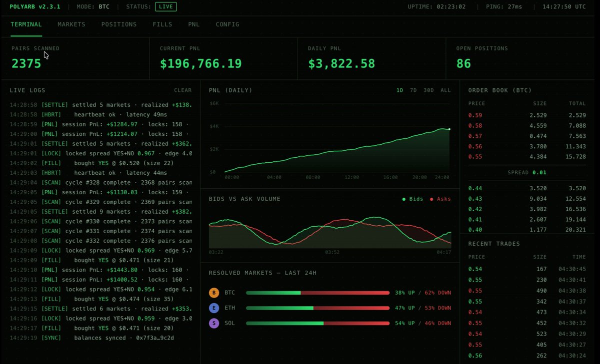Select the 0.59 ask row in order book

527,116
